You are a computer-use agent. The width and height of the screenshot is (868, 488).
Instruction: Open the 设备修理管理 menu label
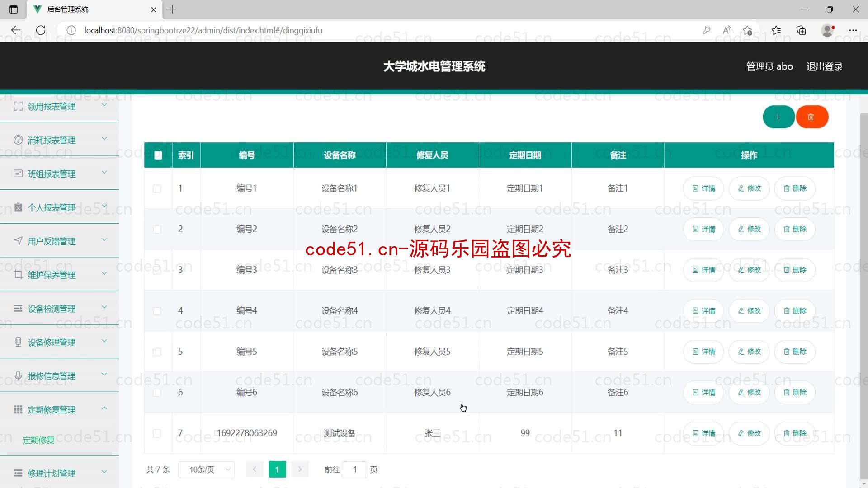click(52, 343)
